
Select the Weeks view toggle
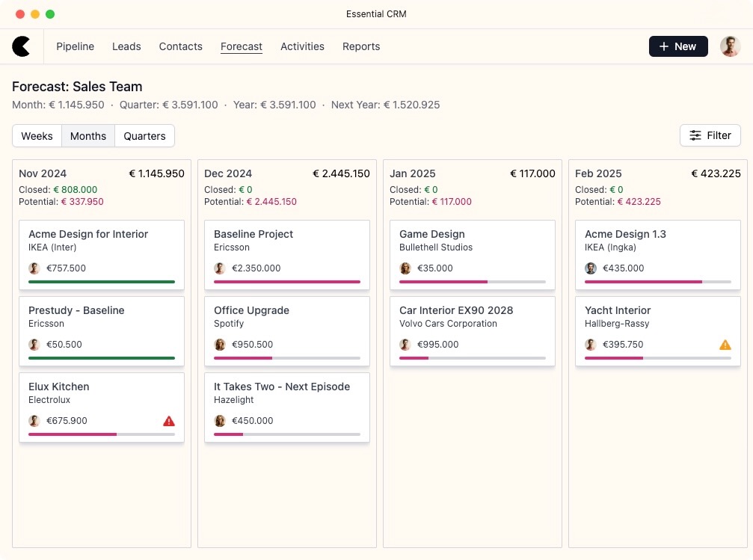coord(37,136)
